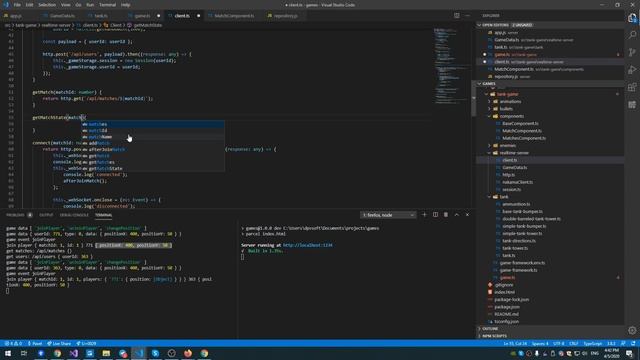
Task: Open the Manage gear at activity bar bottom
Action: [632, 330]
